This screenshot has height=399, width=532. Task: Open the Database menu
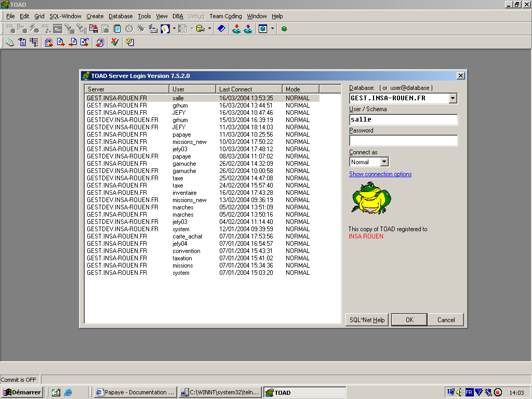[121, 16]
